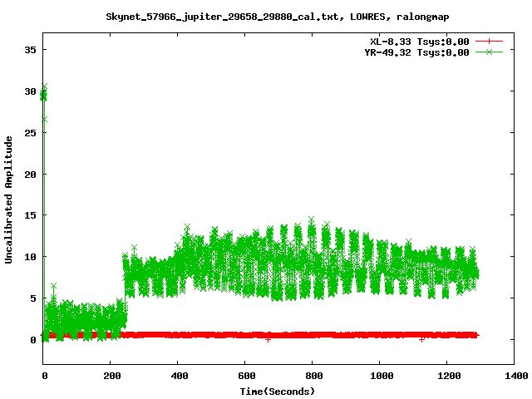Click the Uncalibrated Amplitude y-axis label
The width and height of the screenshot is (532, 399).
(8, 199)
